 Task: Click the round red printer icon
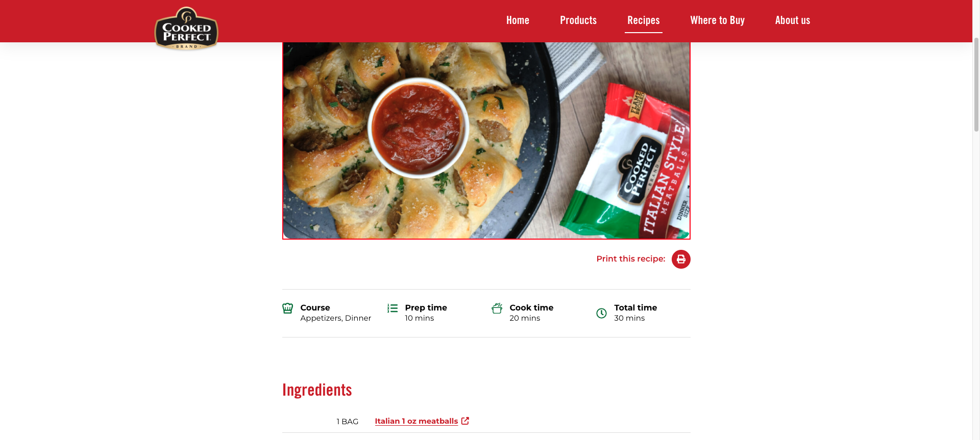(x=681, y=259)
